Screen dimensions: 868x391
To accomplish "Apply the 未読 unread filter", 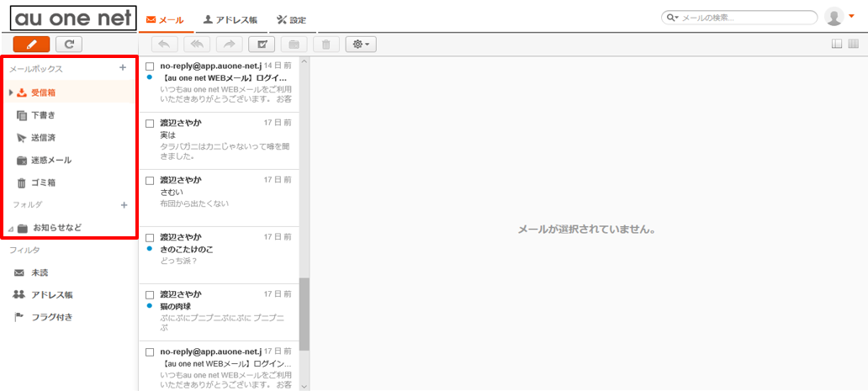I will [40, 272].
